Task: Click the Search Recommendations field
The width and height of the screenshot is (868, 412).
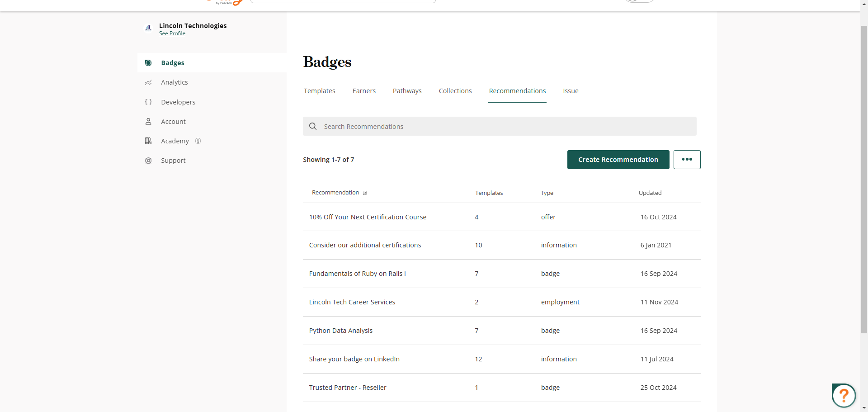Action: pyautogui.click(x=500, y=127)
